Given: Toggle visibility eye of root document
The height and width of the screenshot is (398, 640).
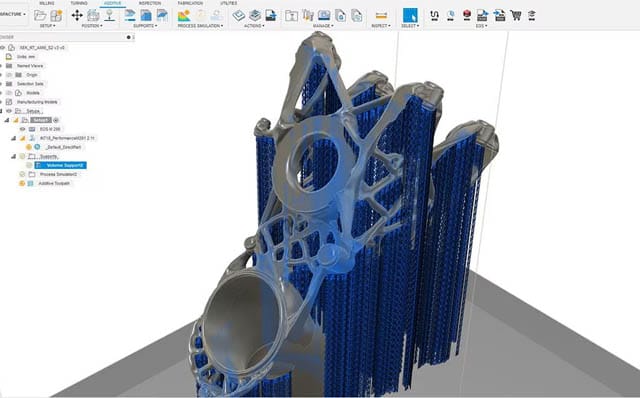Looking at the screenshot, I should (x=2, y=48).
